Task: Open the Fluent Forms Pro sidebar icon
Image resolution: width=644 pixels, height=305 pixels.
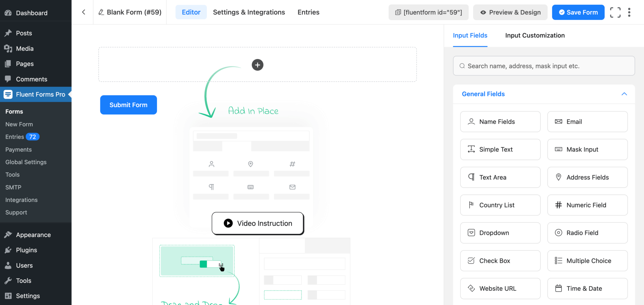Action: point(8,94)
